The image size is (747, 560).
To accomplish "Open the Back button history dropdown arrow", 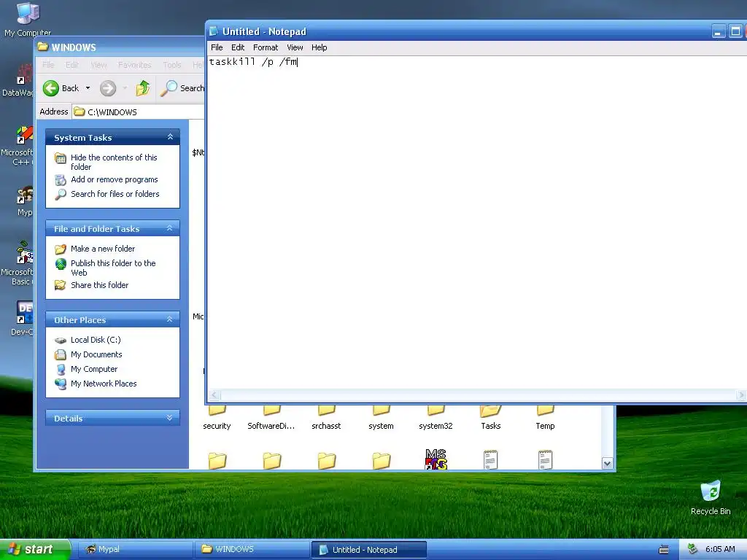I will point(88,88).
